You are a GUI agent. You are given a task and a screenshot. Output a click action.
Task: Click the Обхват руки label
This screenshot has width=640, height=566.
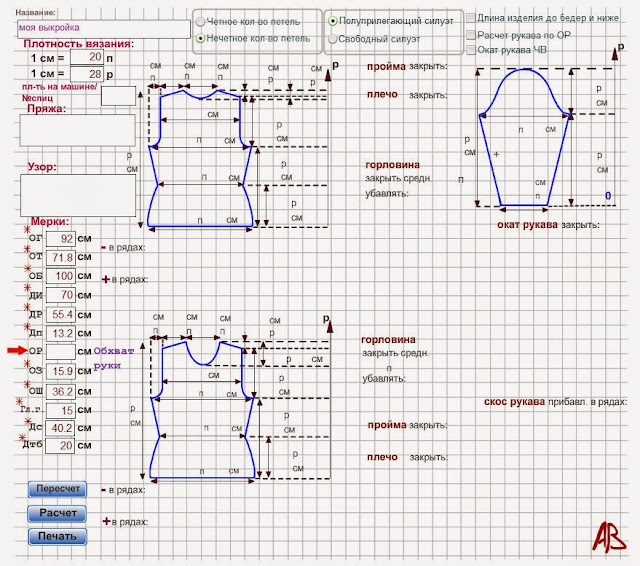coord(113,358)
